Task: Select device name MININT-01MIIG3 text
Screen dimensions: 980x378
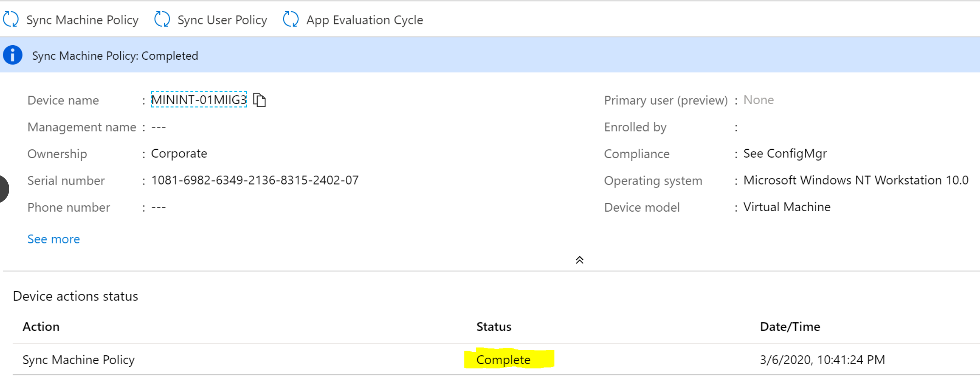Action: [x=199, y=100]
